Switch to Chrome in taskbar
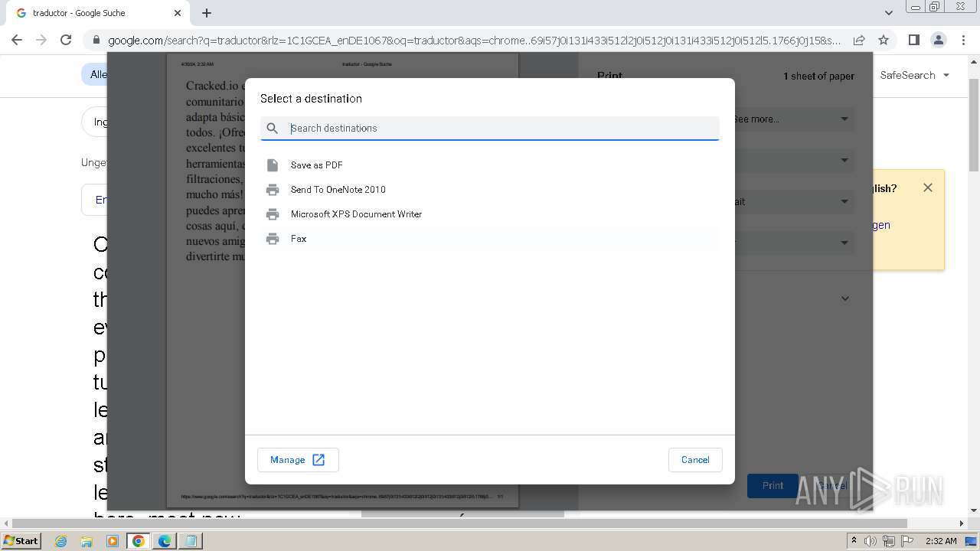Image resolution: width=980 pixels, height=551 pixels. (x=139, y=541)
